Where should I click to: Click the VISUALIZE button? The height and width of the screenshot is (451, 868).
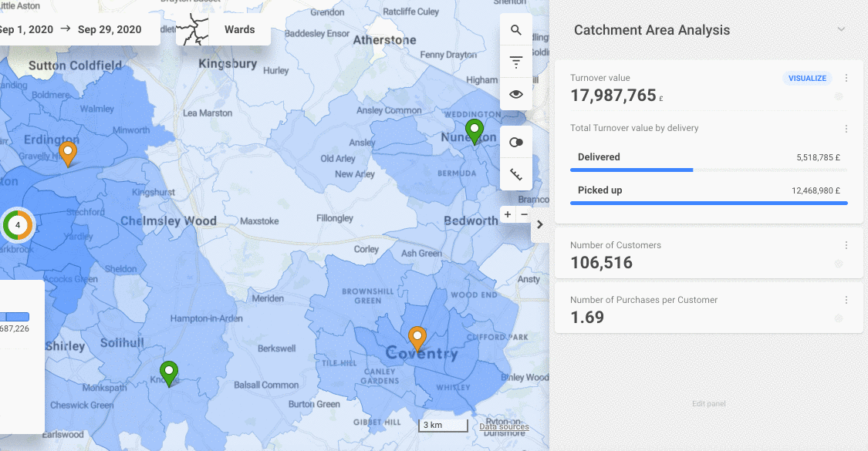[x=807, y=78]
